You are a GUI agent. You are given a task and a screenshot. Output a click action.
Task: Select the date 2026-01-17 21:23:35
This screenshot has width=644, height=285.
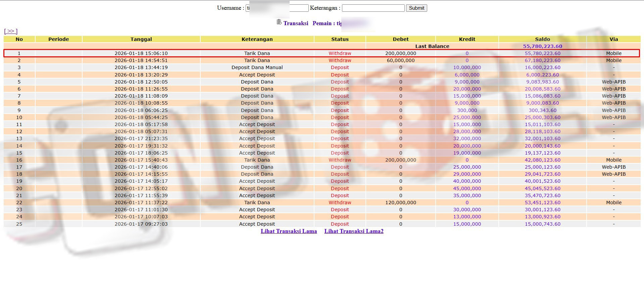point(141,138)
